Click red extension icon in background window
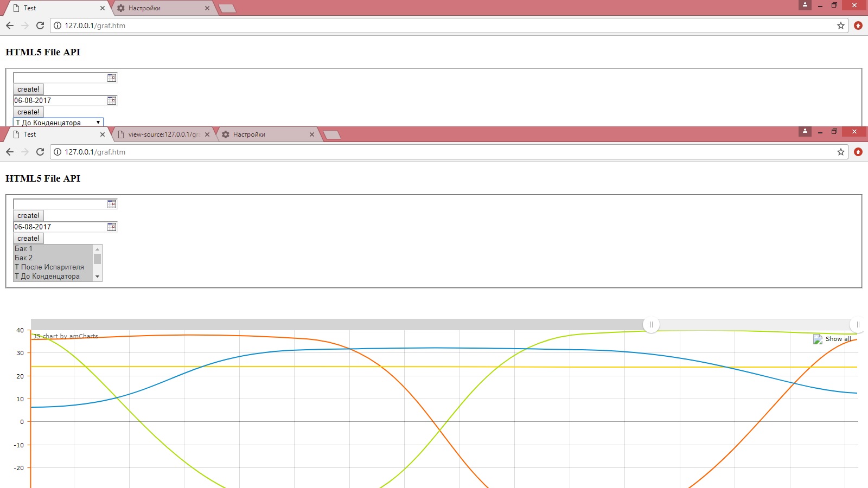Viewport: 868px width, 488px height. pos(858,25)
